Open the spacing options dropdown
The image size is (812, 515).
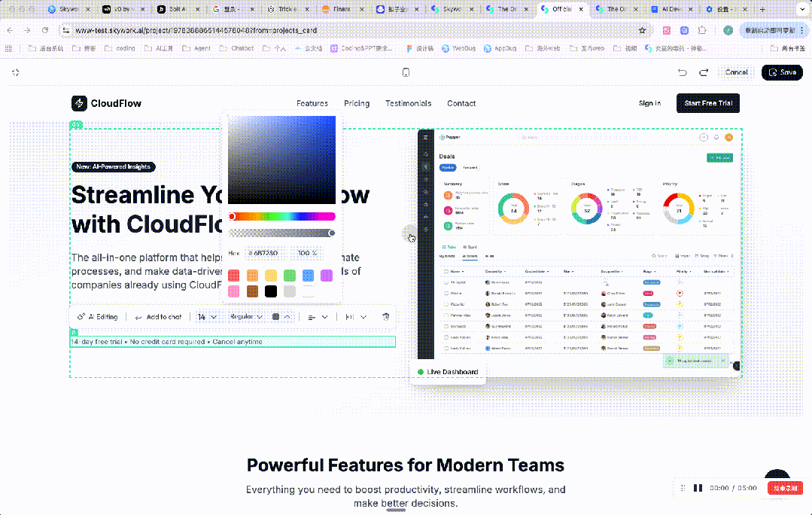[356, 316]
